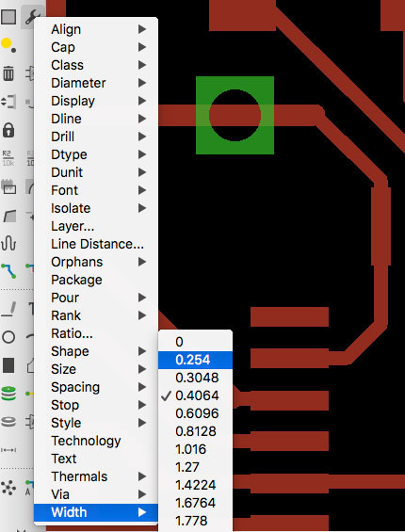Open the Rank menu entry

pyautogui.click(x=96, y=315)
